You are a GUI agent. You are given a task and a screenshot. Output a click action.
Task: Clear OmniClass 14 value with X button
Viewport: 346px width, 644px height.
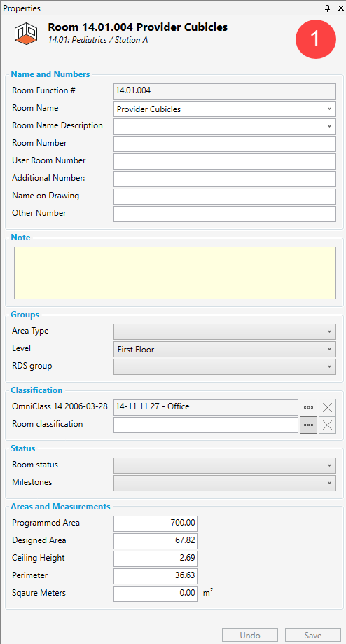click(328, 407)
